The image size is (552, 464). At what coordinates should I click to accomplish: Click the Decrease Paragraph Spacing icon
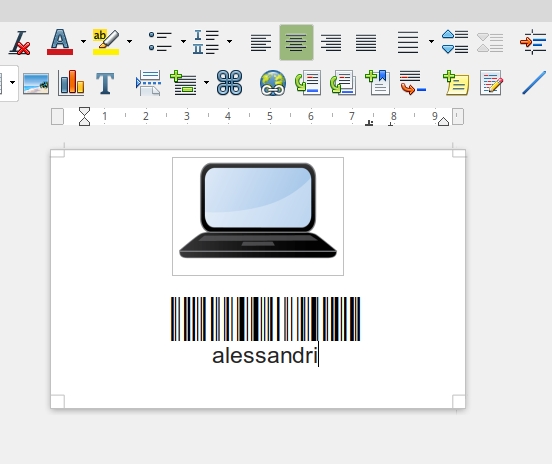[490, 43]
